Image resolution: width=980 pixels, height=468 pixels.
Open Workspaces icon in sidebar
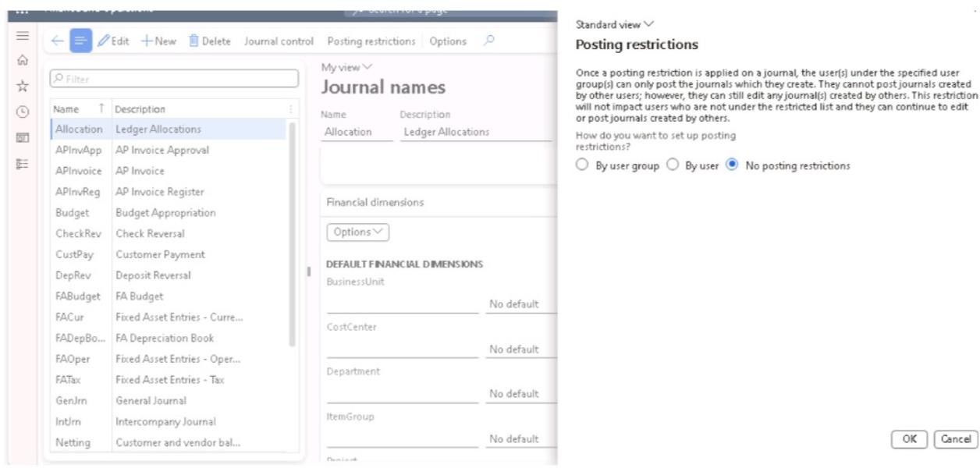coord(23,137)
